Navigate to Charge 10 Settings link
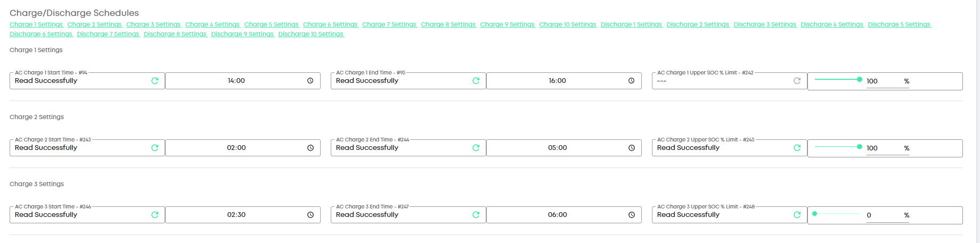Screen dimensions: 980x243 pyautogui.click(x=567, y=24)
